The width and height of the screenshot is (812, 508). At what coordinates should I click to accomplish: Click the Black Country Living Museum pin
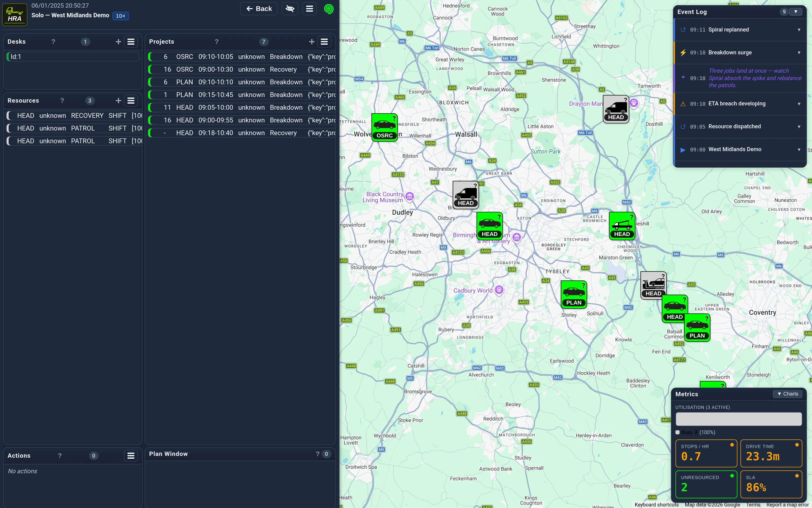click(x=409, y=197)
